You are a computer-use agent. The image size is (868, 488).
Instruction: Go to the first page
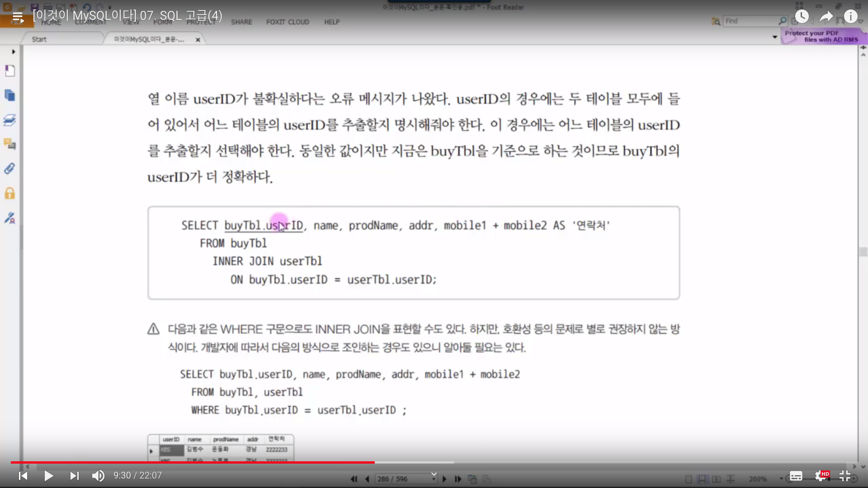354,479
